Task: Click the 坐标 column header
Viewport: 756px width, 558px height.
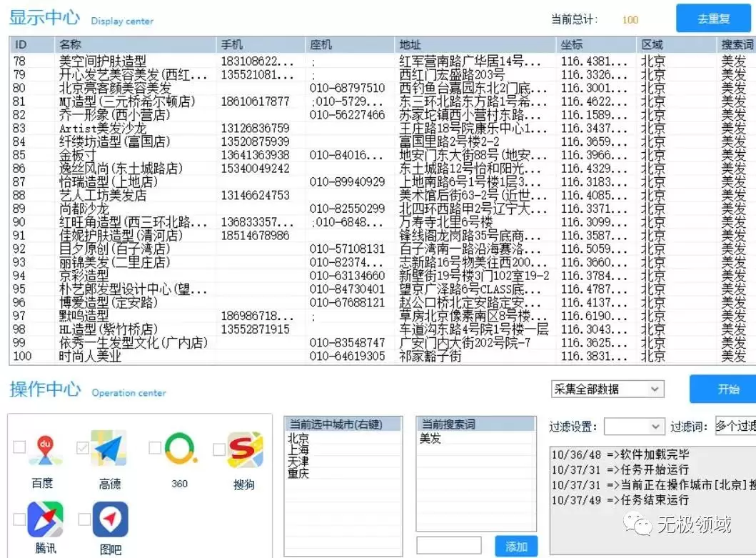Action: (596, 44)
